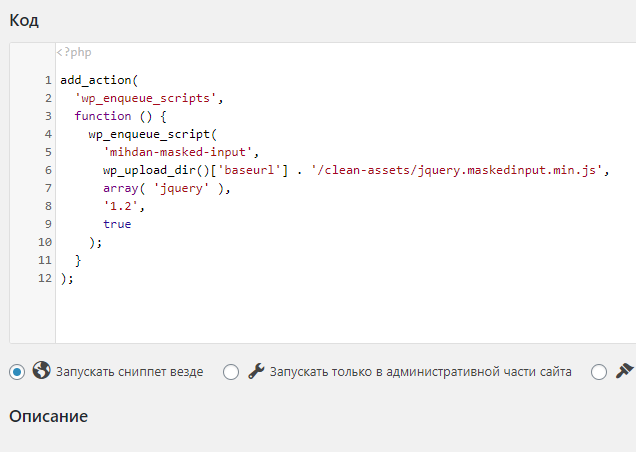Click the 'baseurl' string in line 6

point(249,170)
